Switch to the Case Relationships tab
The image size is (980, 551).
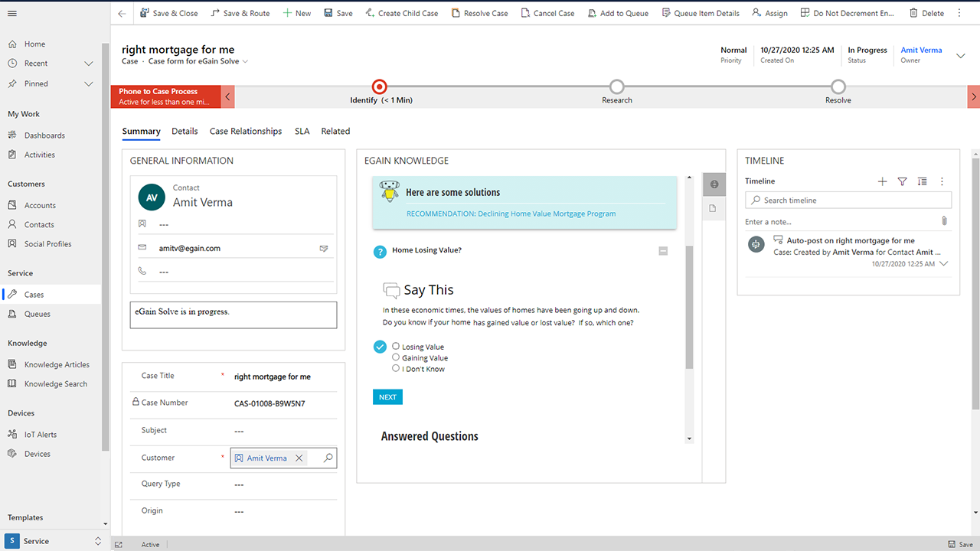[x=246, y=131]
